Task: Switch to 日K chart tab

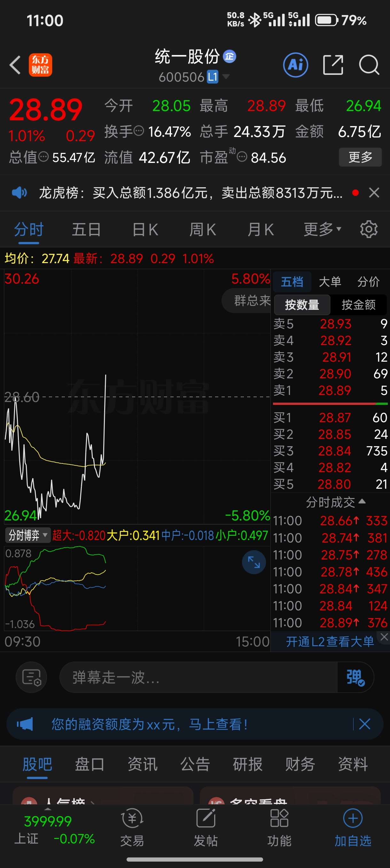Action: (145, 230)
